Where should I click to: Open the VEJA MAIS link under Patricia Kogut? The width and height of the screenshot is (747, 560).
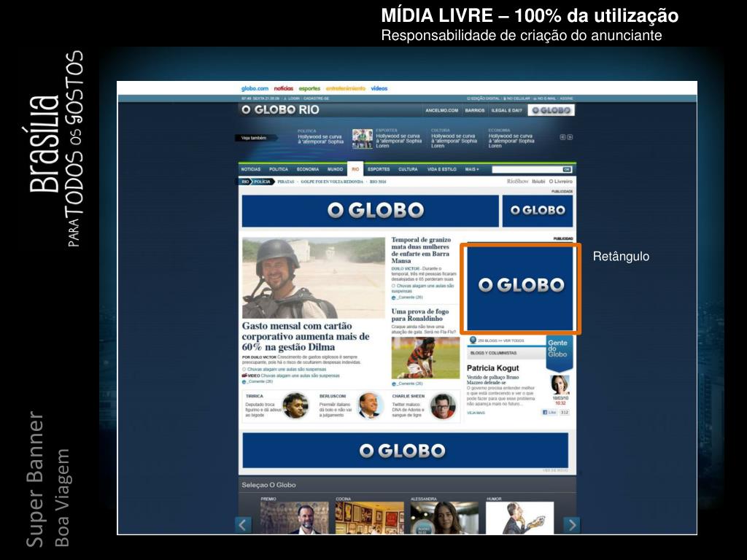point(476,413)
